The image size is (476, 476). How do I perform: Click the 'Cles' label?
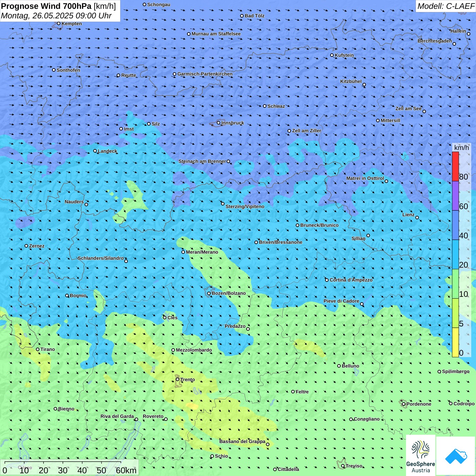pos(172,318)
